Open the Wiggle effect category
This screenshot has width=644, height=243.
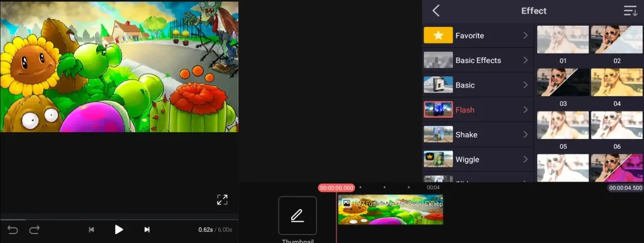coord(478,159)
